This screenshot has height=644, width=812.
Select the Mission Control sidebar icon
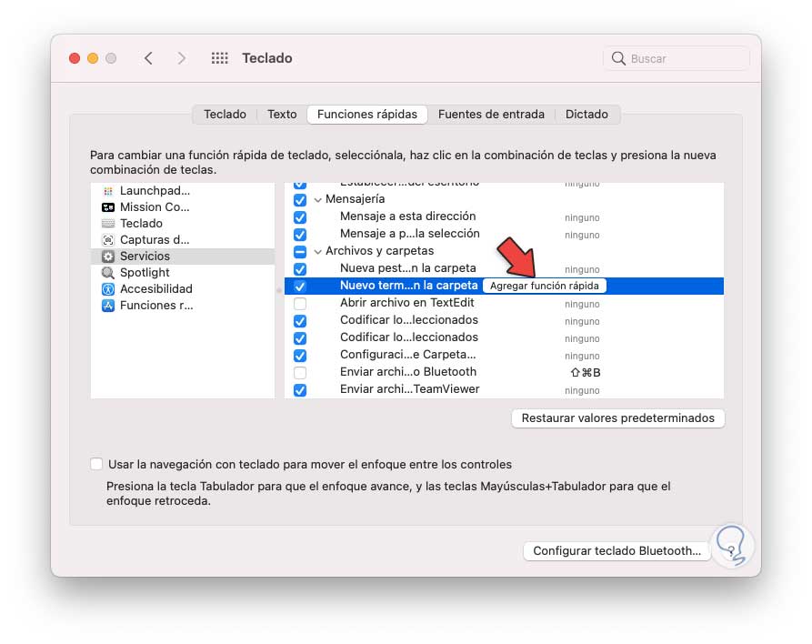coord(108,207)
